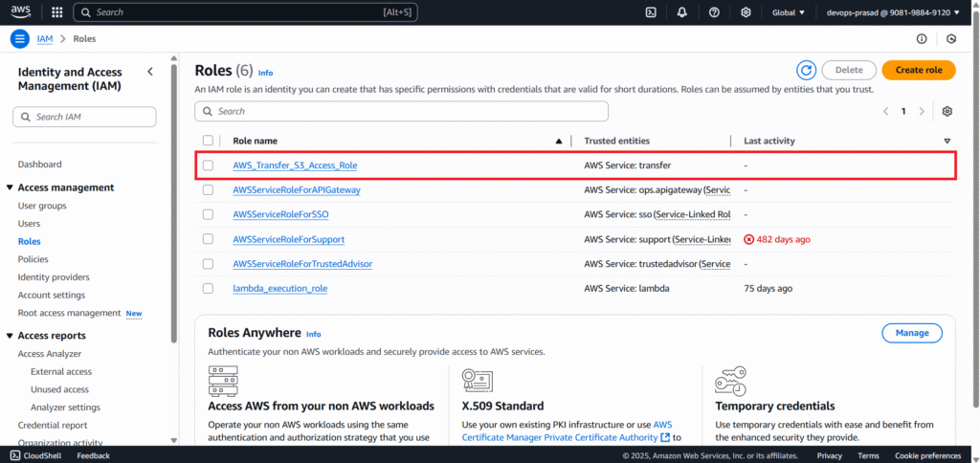Viewport: 980px width, 463px height.
Task: Check the AWSServiceRoleForTrustedAdvisor checkbox
Action: [208, 264]
